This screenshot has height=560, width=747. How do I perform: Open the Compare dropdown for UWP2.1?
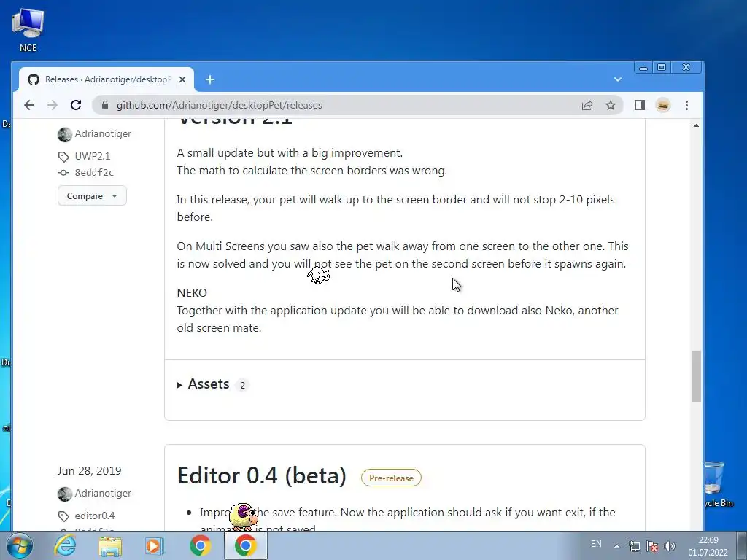pos(92,195)
